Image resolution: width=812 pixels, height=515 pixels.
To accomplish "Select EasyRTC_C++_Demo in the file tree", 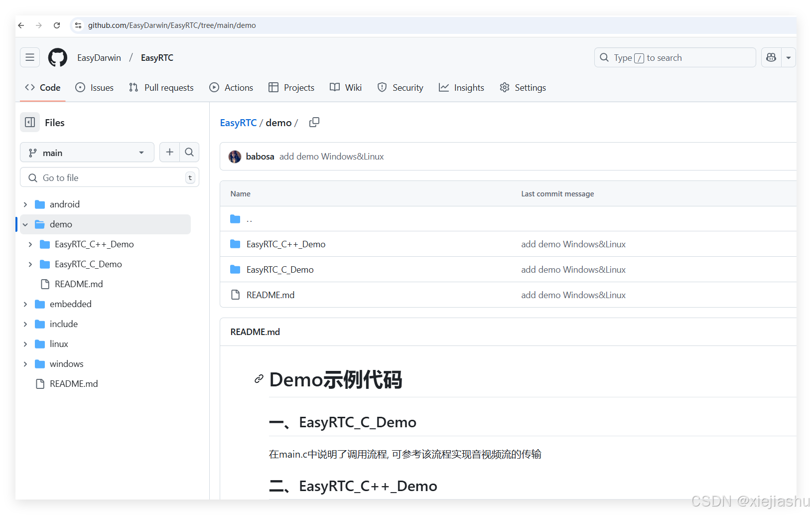I will 94,244.
